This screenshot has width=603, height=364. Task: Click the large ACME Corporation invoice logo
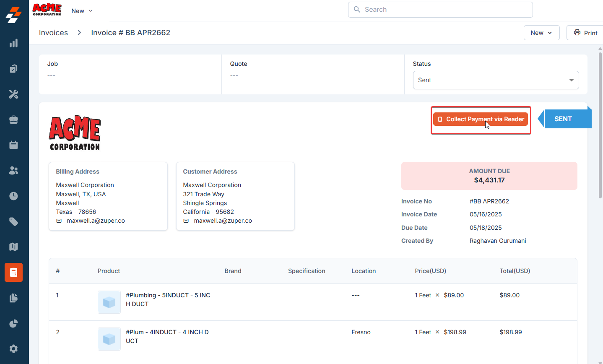click(75, 133)
